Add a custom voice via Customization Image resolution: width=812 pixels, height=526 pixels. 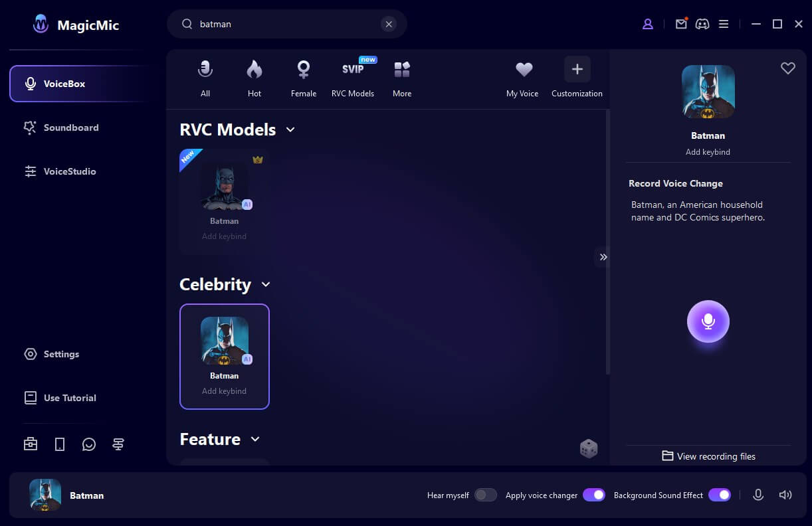pyautogui.click(x=576, y=78)
